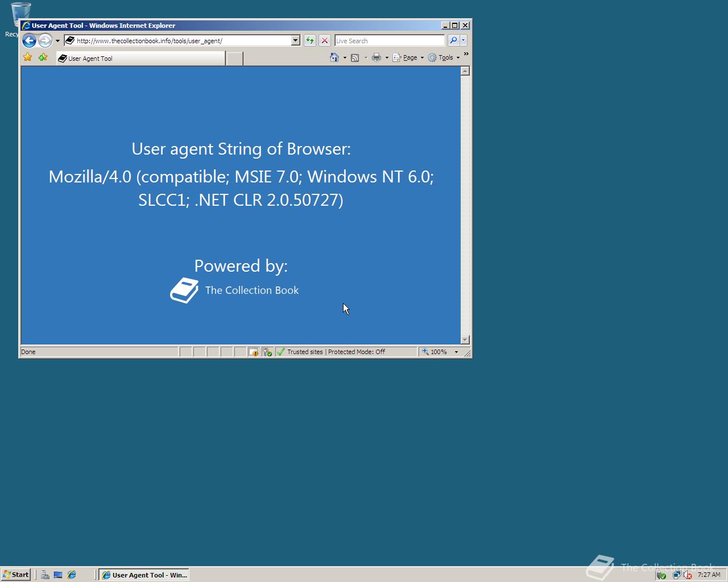Select User Agent Tool taskbar button
Screen dimensions: 728x582
click(144, 575)
